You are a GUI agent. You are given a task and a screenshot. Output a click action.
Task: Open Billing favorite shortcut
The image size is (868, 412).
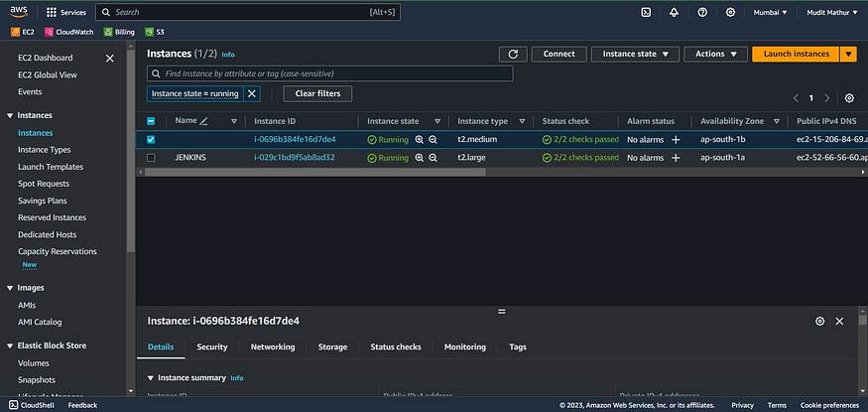119,32
